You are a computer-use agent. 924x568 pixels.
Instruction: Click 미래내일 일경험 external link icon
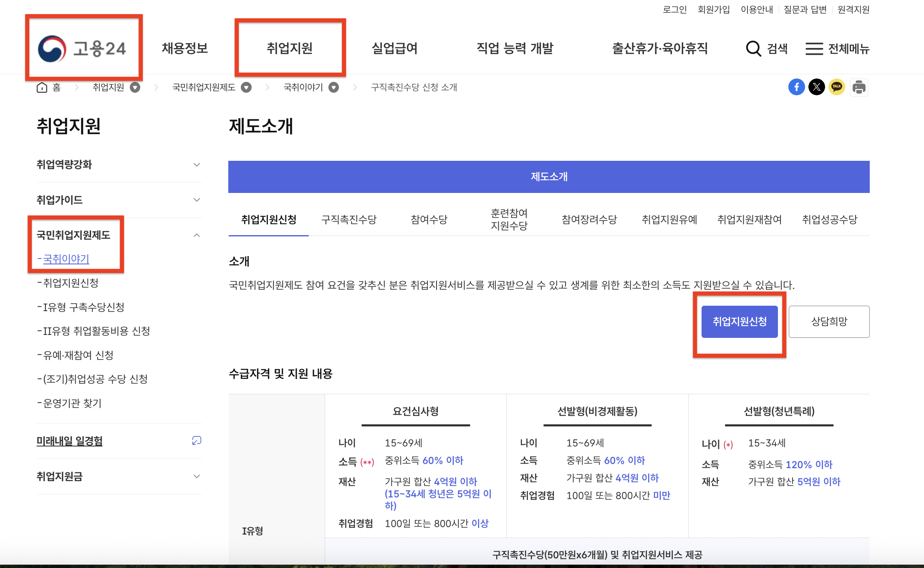pyautogui.click(x=197, y=441)
